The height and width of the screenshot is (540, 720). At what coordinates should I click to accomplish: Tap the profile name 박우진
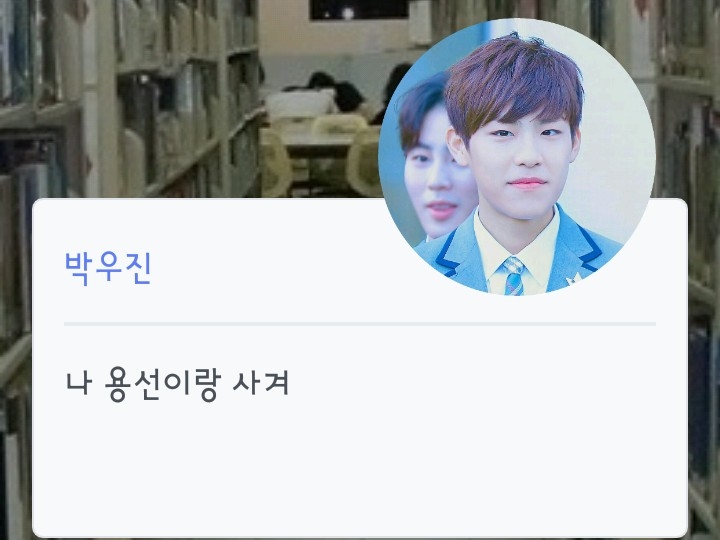click(108, 268)
